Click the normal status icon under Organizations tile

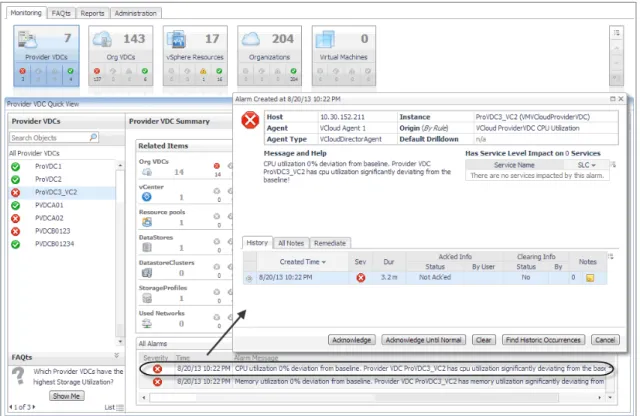[293, 71]
